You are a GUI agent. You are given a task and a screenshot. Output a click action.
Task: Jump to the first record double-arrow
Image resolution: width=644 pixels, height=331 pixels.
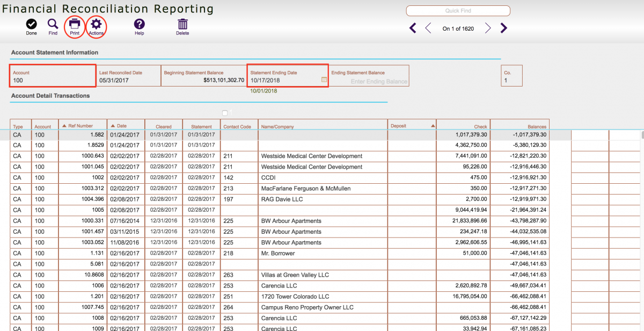tap(412, 27)
